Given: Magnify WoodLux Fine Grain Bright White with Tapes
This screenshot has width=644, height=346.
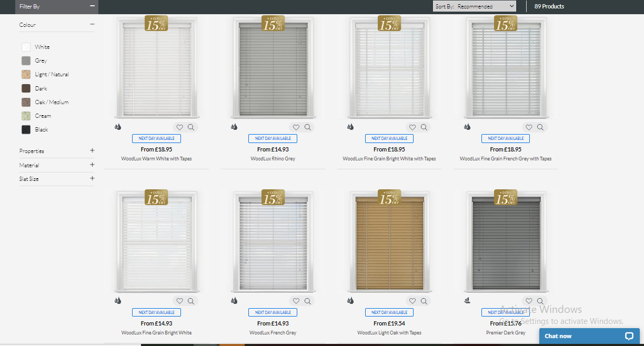Looking at the screenshot, I should point(424,127).
